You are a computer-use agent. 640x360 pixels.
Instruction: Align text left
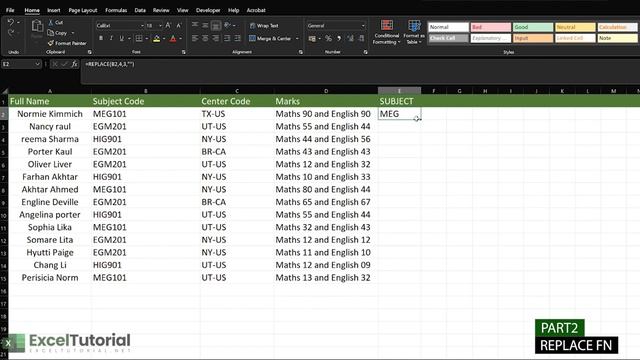[x=195, y=38]
